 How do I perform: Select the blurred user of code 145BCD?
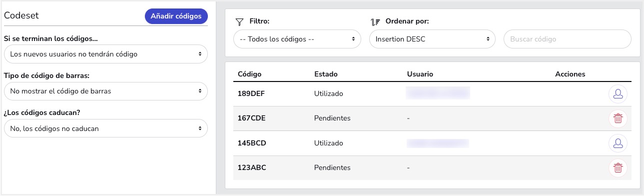(x=438, y=143)
